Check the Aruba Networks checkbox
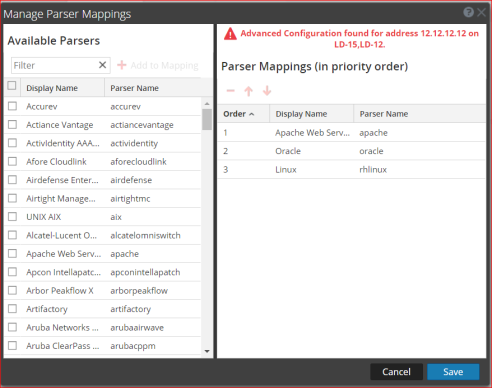492x388 pixels. [x=12, y=327]
